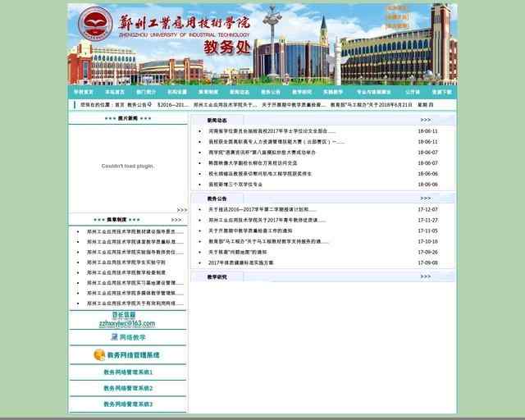Open 教务网络管理系统1
Image resolution: width=525 pixels, height=420 pixels.
click(x=128, y=372)
